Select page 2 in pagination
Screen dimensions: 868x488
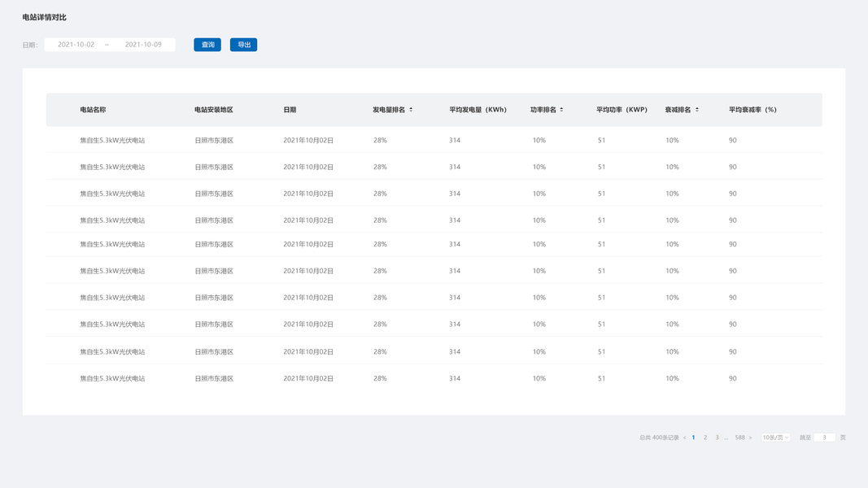point(705,438)
